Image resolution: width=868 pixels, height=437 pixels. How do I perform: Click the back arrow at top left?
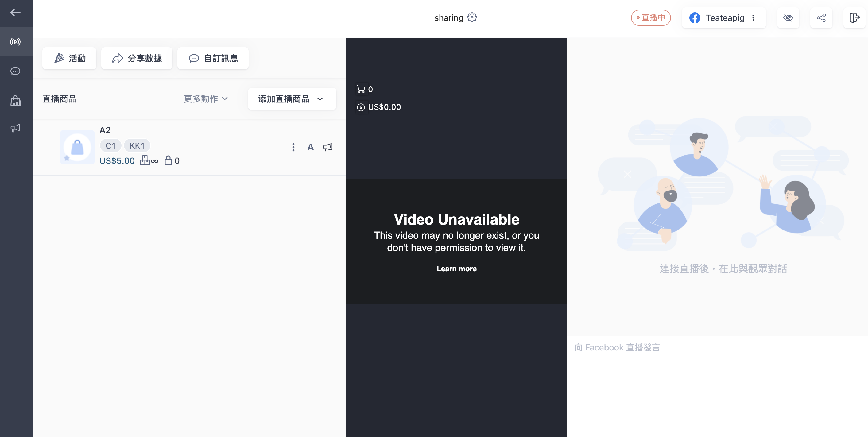click(x=15, y=13)
